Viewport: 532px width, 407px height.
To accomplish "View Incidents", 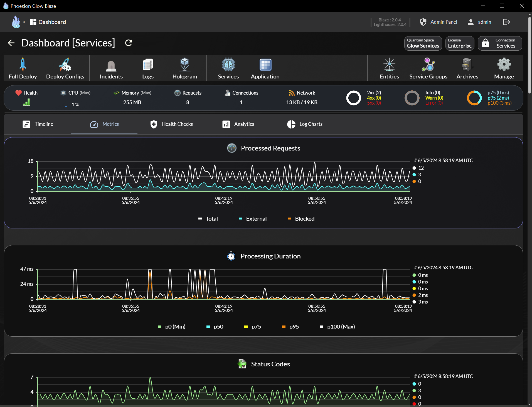I will pos(111,68).
